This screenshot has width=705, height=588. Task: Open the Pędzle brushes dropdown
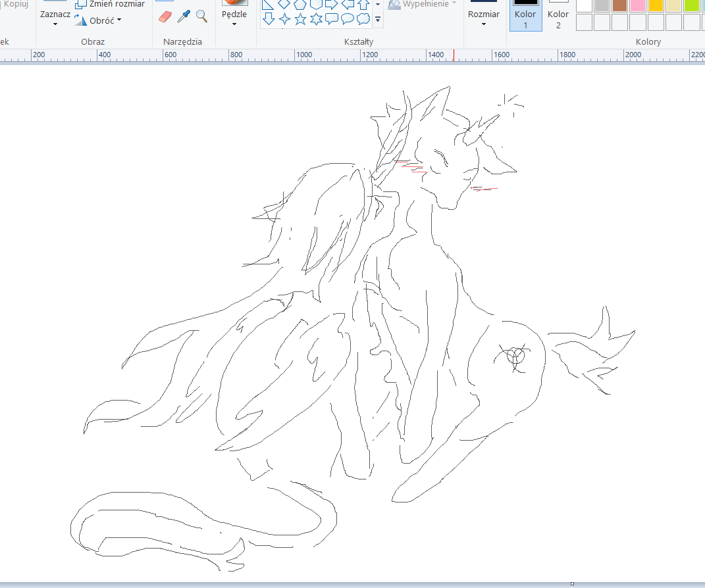[x=234, y=24]
